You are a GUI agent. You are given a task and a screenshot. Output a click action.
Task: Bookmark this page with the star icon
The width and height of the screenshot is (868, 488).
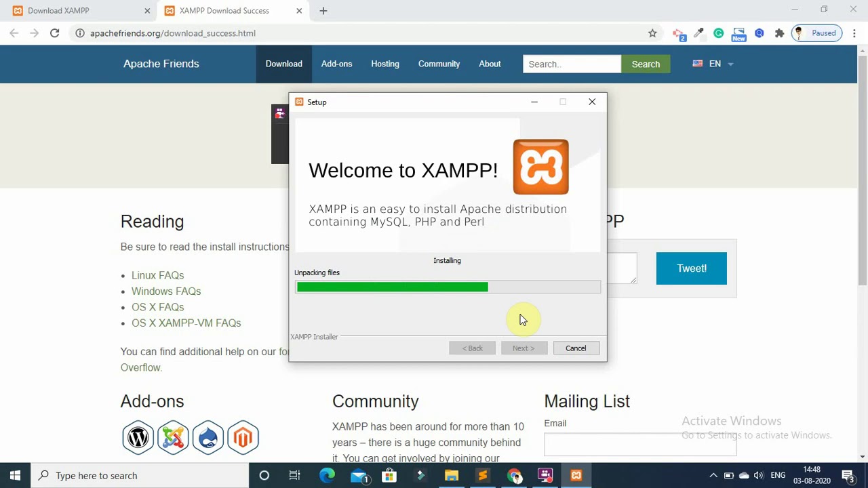[652, 33]
